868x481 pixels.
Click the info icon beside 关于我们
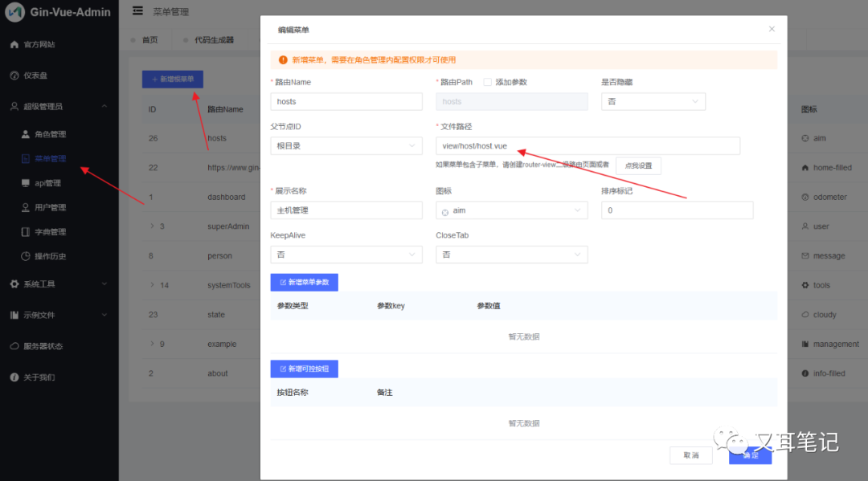(x=14, y=377)
